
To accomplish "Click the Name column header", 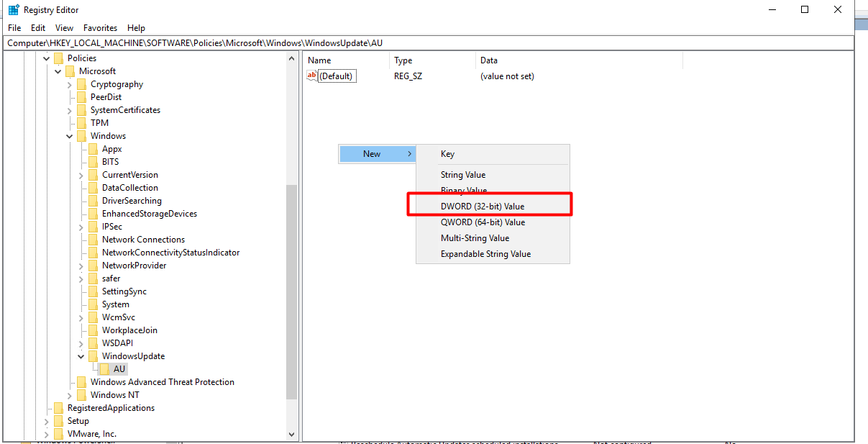I will [319, 60].
